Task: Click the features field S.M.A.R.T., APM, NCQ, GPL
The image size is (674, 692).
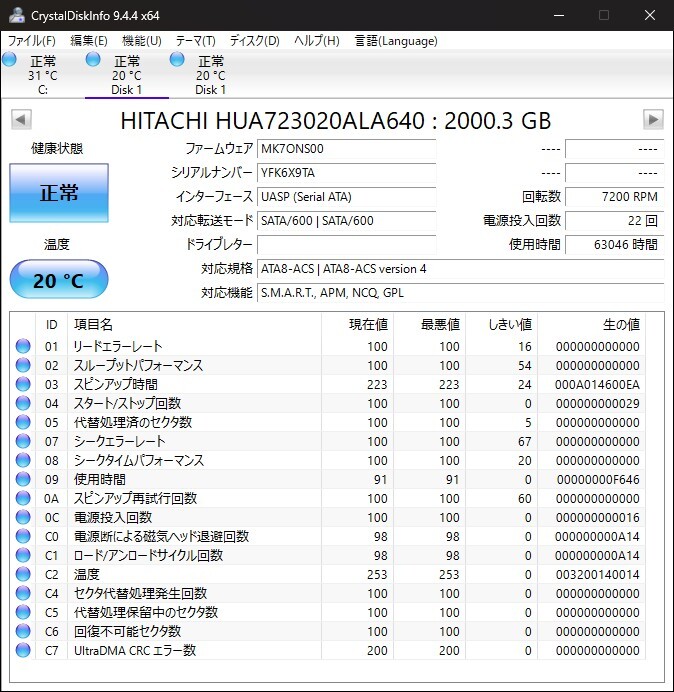Action: pos(460,293)
